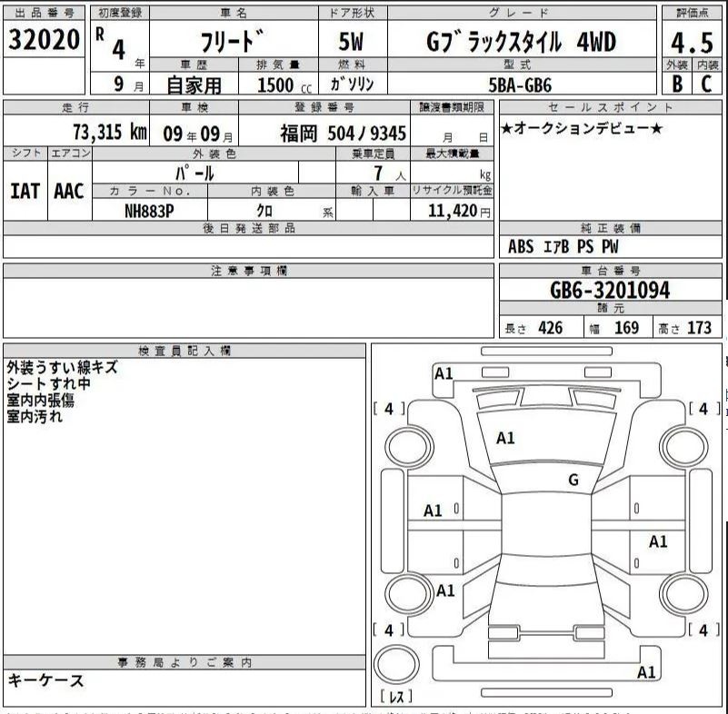The height and width of the screenshot is (714, 728).
Task: Click recycle deposit 11,420 円
Action: point(459,211)
